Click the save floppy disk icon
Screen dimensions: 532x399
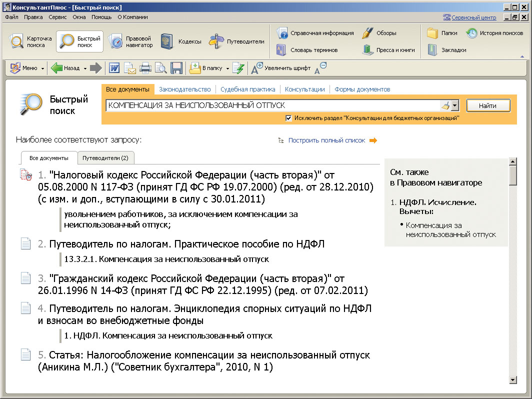[176, 68]
